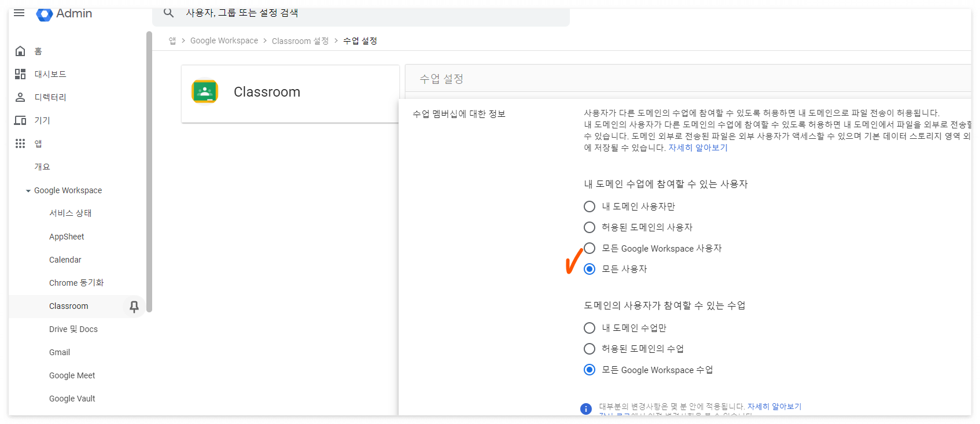Select the '내 도메인 사용자만' radio option
This screenshot has height=424, width=980.
coord(590,207)
